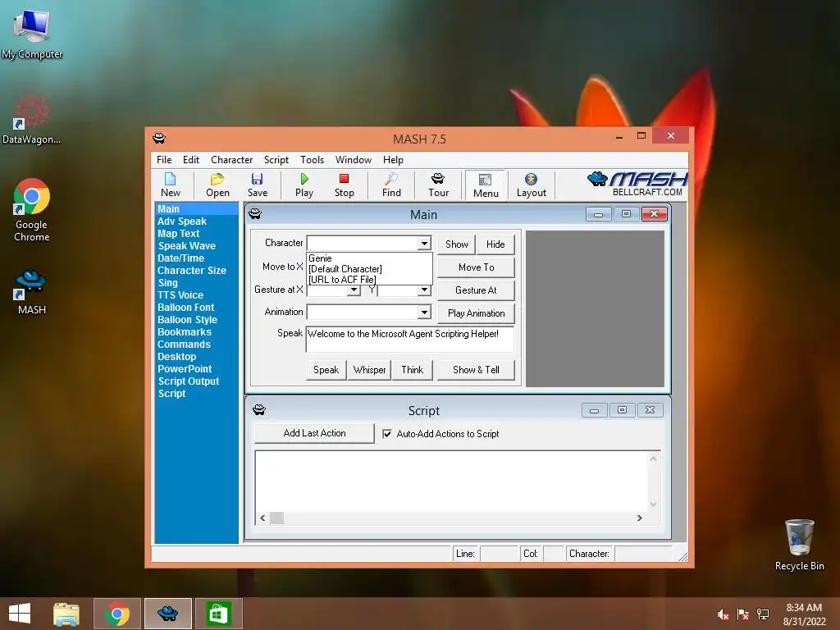This screenshot has height=630, width=840.
Task: Open File Explorer from the taskbar
Action: point(66,614)
